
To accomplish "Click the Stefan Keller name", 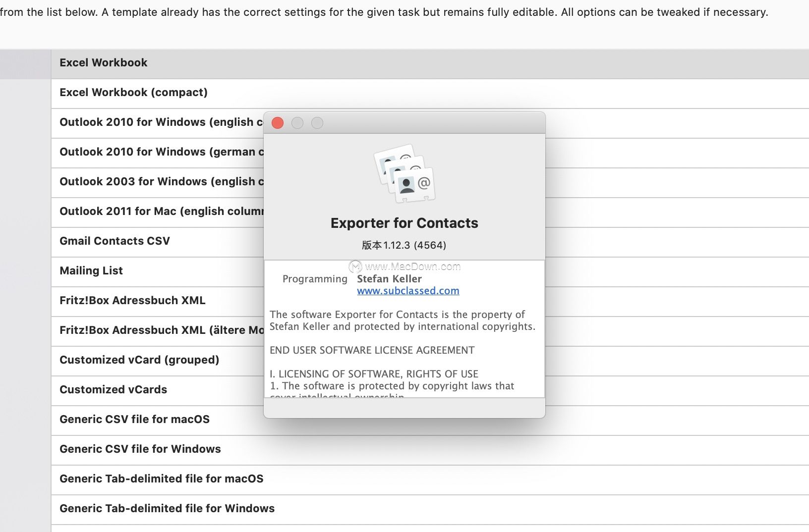I will click(x=389, y=279).
